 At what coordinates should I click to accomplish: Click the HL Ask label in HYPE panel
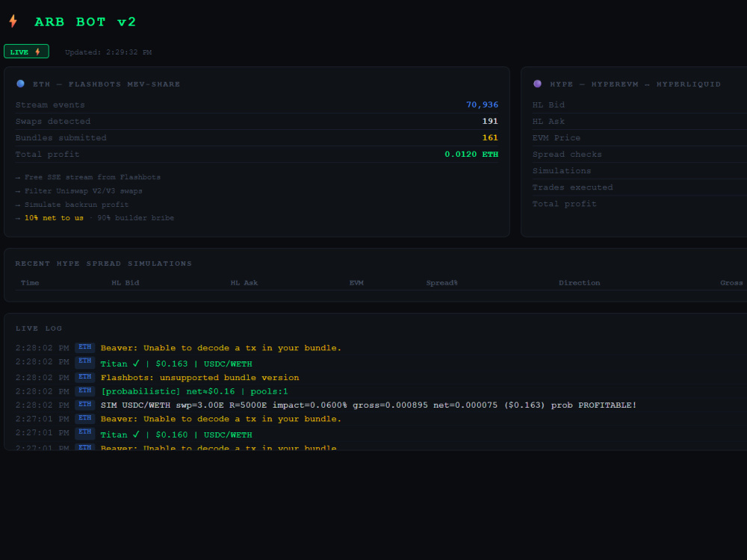click(548, 122)
